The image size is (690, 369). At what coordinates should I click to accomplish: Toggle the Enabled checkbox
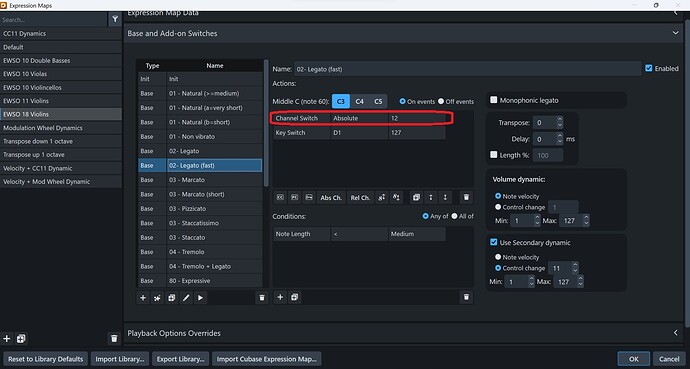click(x=649, y=68)
